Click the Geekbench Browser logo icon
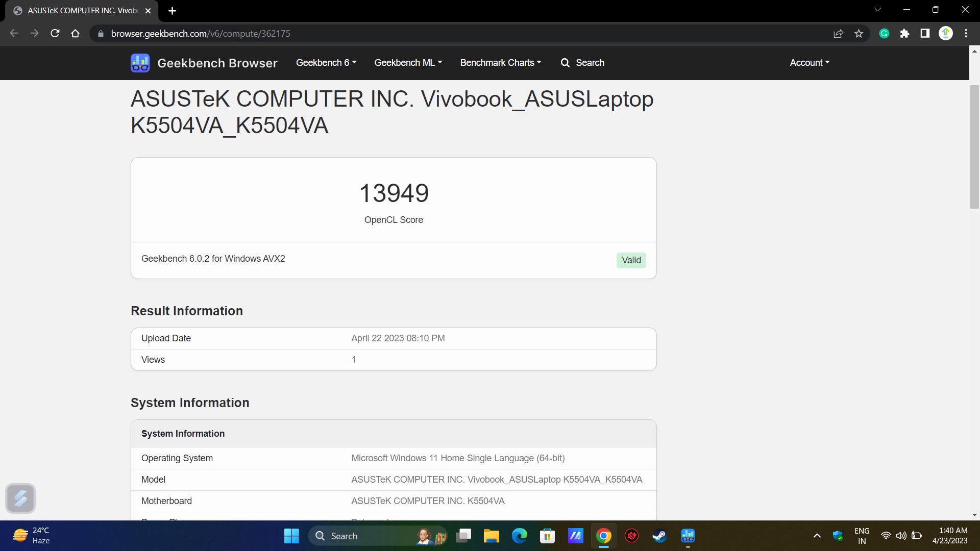 pyautogui.click(x=140, y=63)
